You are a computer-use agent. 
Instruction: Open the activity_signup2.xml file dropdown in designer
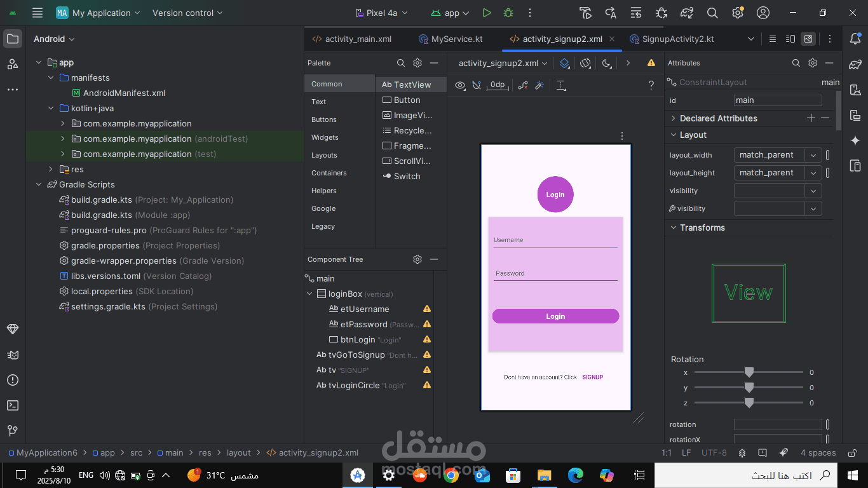click(503, 63)
